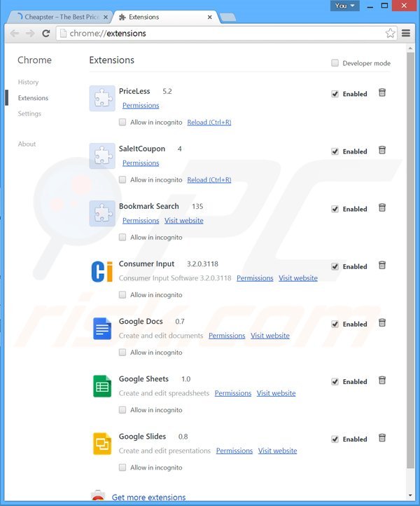Uncheck Enabled for Google Docs
The image size is (420, 506).
coord(335,324)
